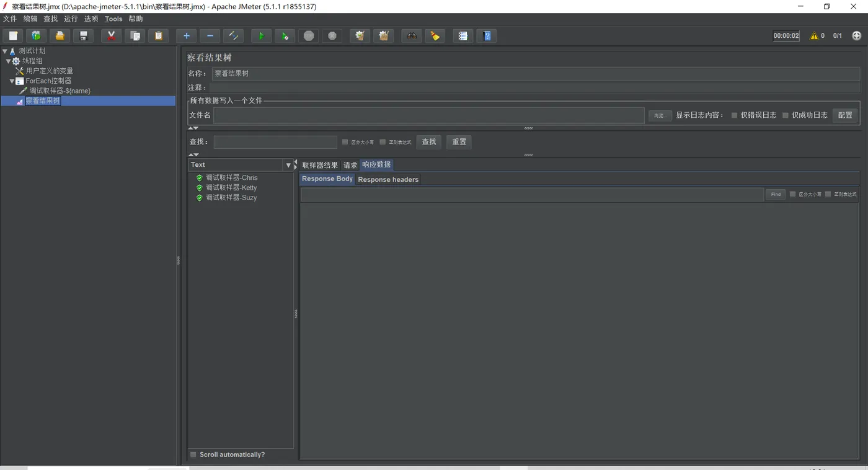868x470 pixels.
Task: Select the 响应数据 tab
Action: click(x=376, y=165)
